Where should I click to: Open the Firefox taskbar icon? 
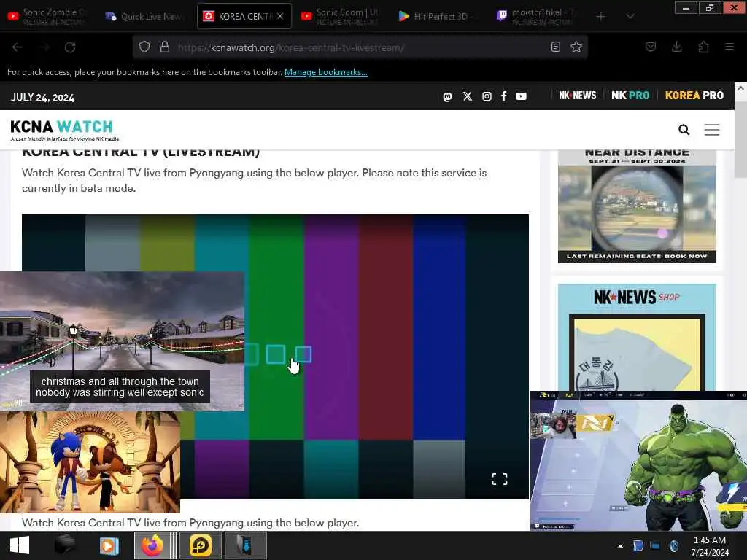[x=152, y=545]
